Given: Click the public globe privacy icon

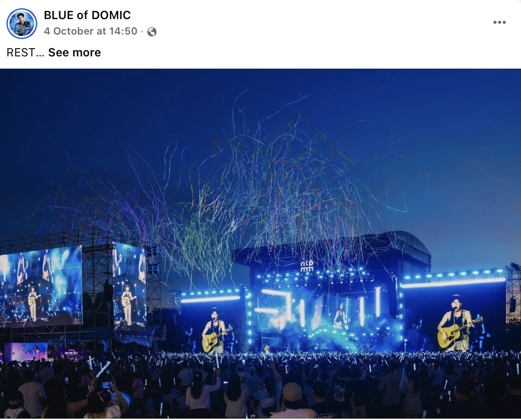Looking at the screenshot, I should (152, 31).
